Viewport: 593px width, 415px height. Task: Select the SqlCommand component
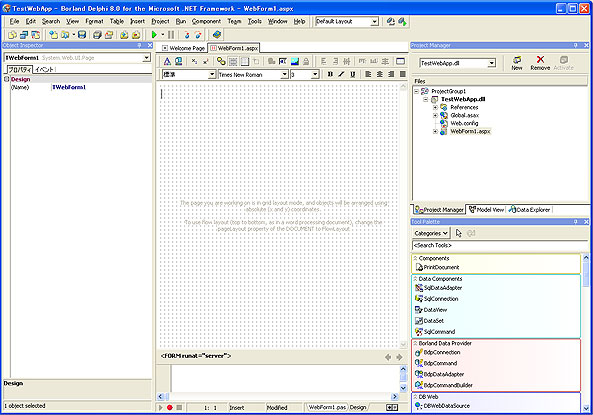pos(435,332)
